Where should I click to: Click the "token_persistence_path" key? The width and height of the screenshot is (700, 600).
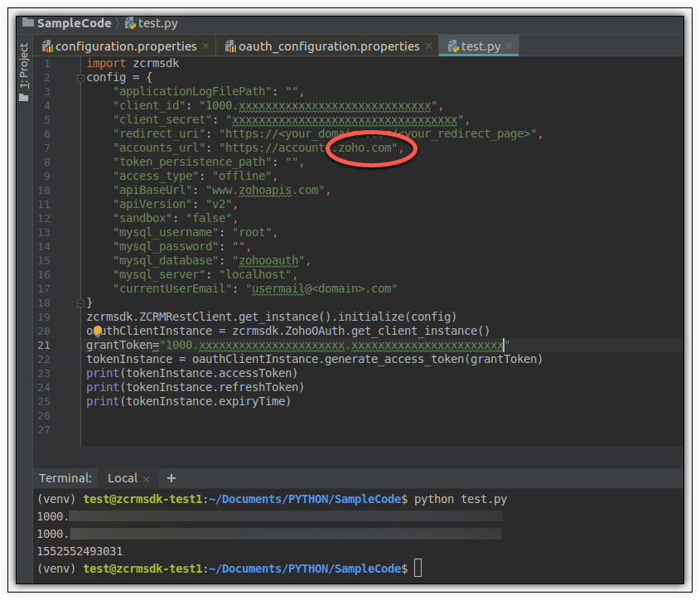click(x=192, y=162)
